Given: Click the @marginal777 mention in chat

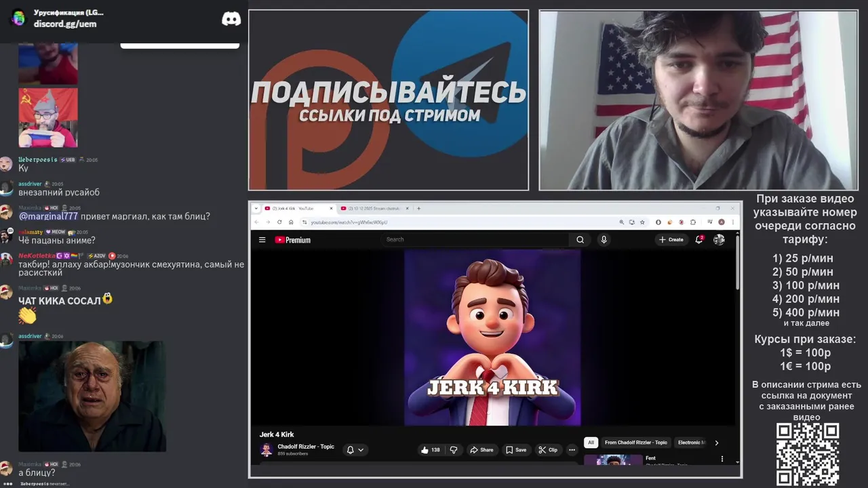Looking at the screenshot, I should [48, 216].
